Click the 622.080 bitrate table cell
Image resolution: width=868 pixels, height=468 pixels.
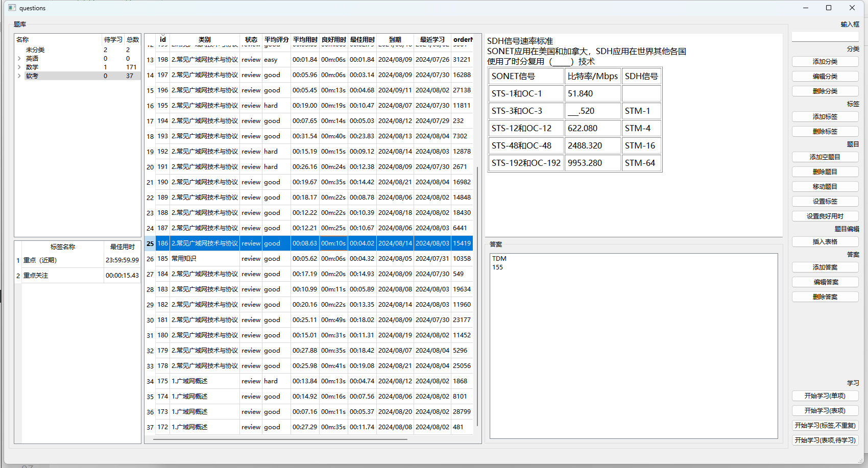(593, 129)
